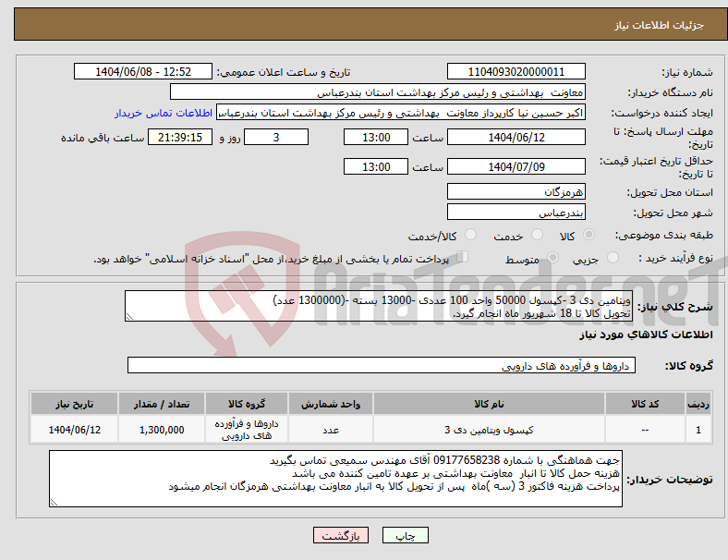Open the اطلاعات تماس خریدار link

(x=164, y=113)
